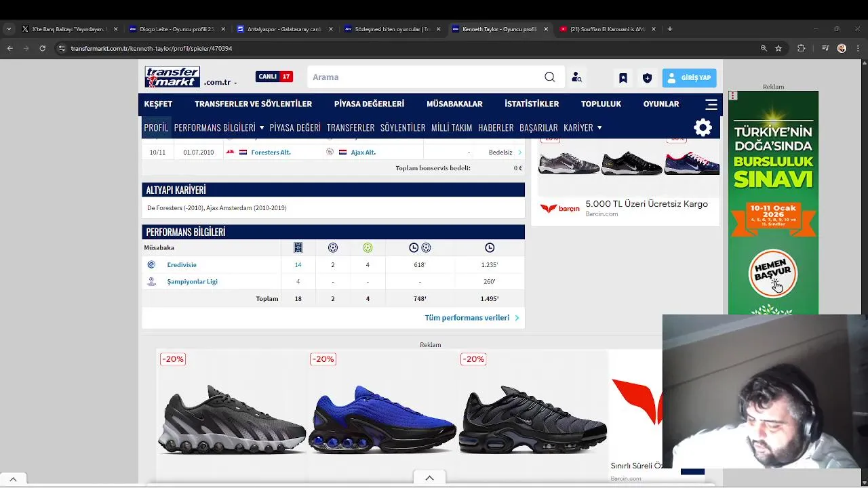The width and height of the screenshot is (868, 488).
Task: Open the OYUNLAR menu
Action: click(661, 104)
